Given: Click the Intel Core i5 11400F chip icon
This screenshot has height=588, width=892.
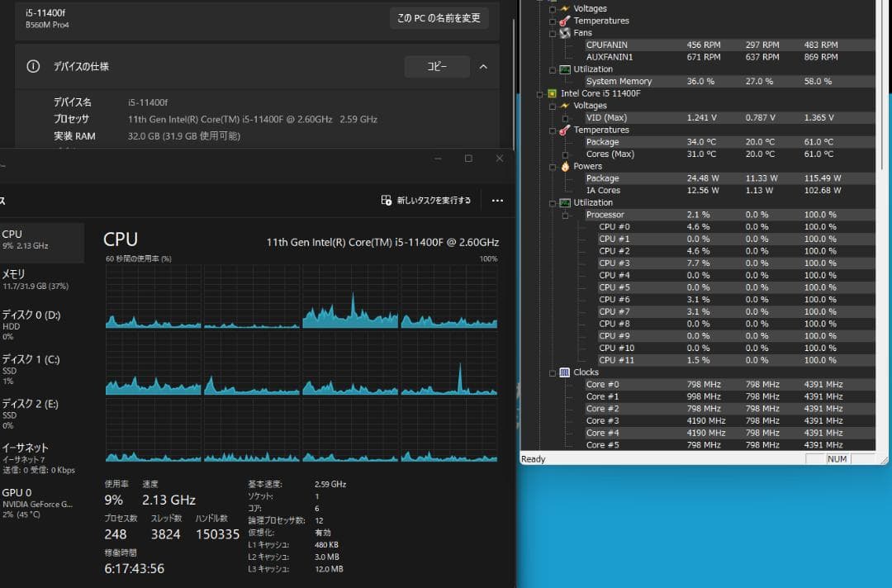Looking at the screenshot, I should [x=553, y=92].
